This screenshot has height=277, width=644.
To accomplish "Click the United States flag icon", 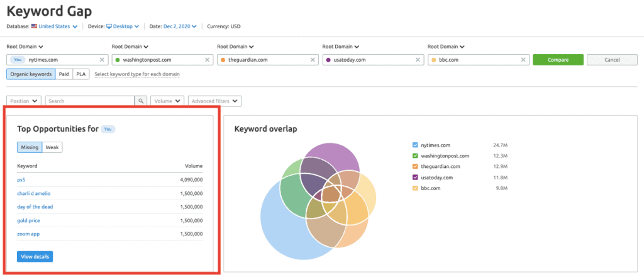I will [x=34, y=26].
